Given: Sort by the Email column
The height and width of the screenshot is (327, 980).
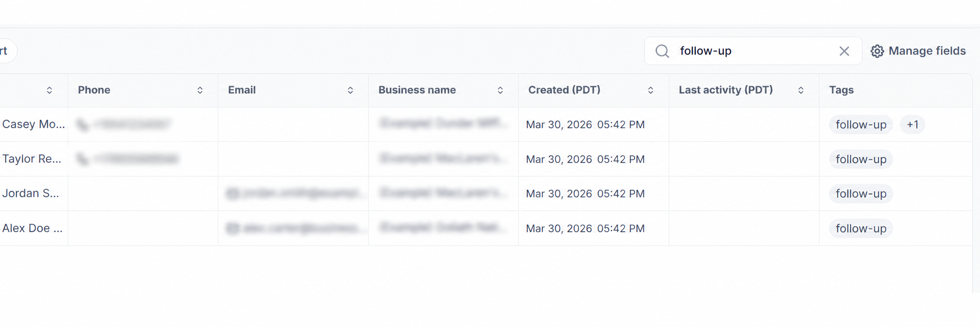Looking at the screenshot, I should pos(350,90).
